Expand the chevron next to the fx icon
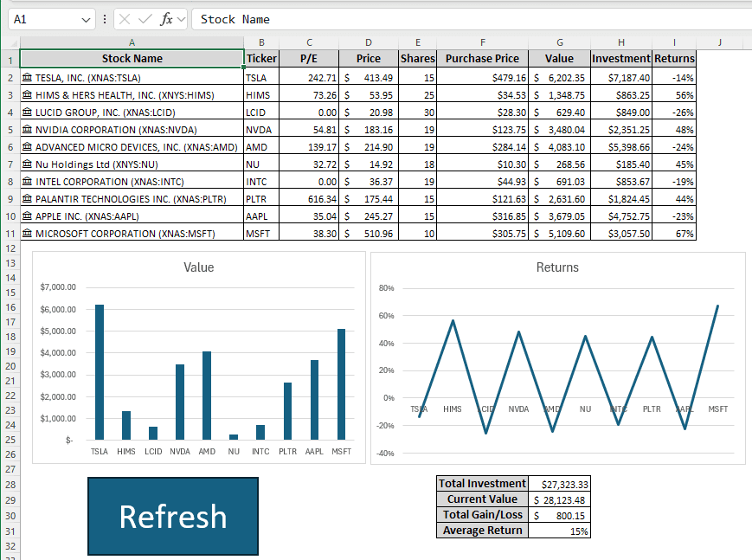The width and height of the screenshot is (752, 560). click(180, 19)
